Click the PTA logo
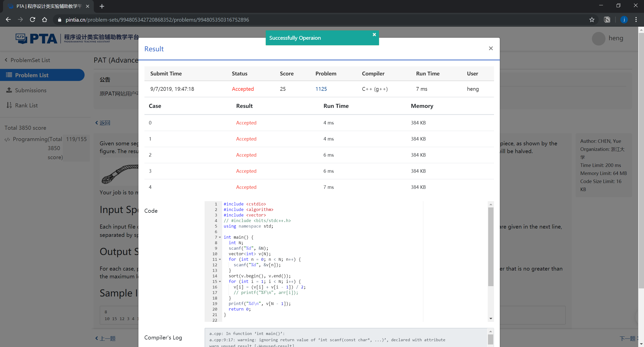644x347 pixels. (77, 38)
